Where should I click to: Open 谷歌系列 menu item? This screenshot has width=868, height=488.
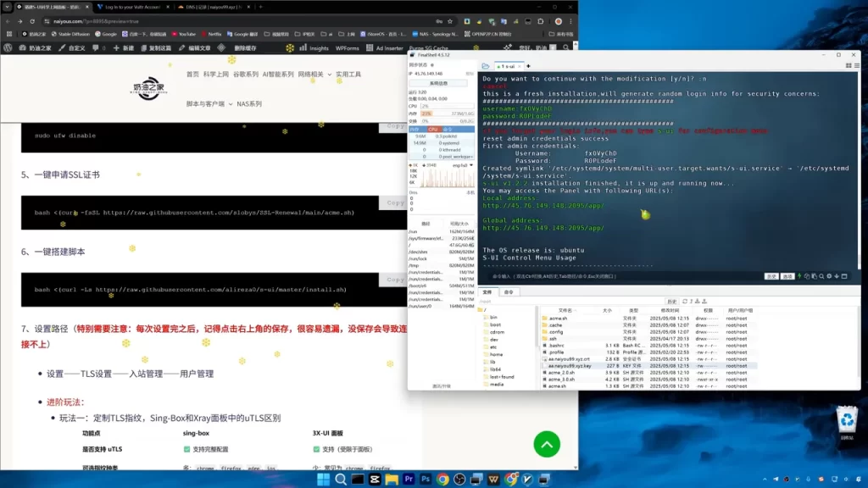(x=245, y=75)
